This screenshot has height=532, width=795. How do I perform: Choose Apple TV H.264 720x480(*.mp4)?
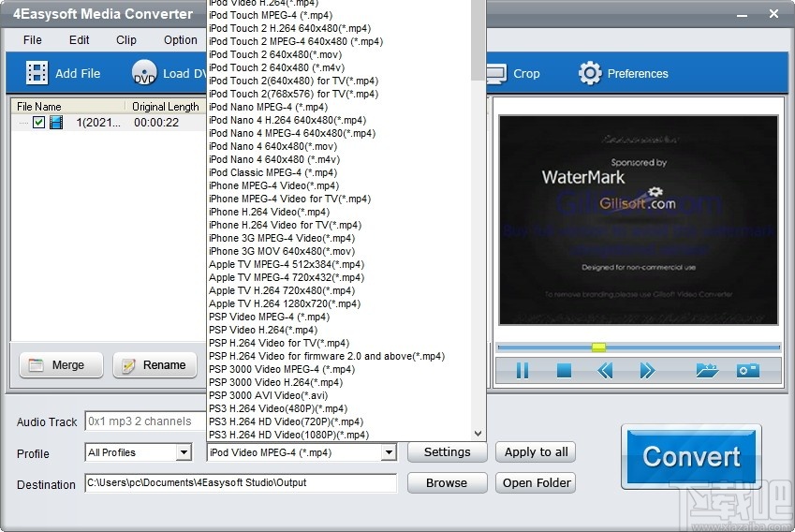click(x=282, y=290)
